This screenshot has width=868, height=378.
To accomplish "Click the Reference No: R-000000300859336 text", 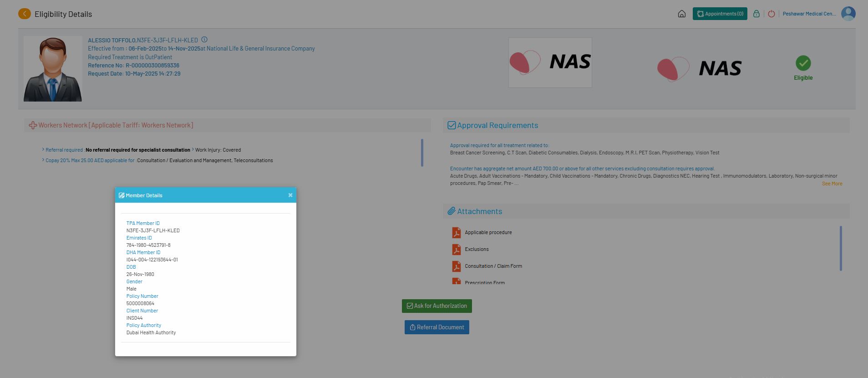I will tap(133, 65).
